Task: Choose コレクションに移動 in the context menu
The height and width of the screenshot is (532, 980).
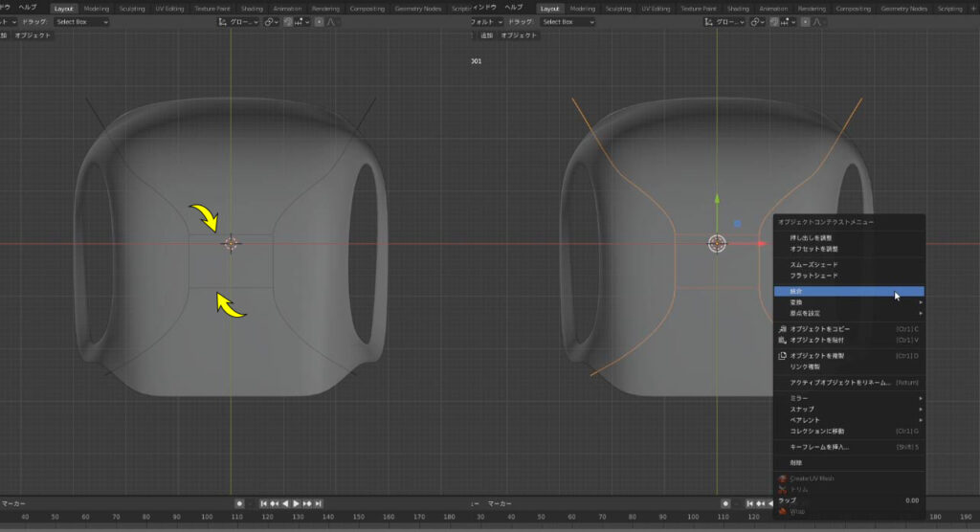Action: [849, 432]
